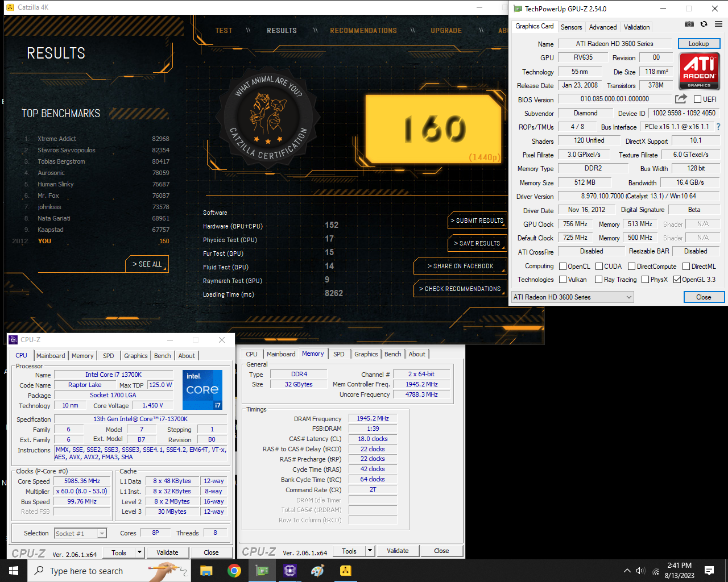The width and height of the screenshot is (728, 582).
Task: Click SUBMIT RESULTS in Catzilla
Action: [477, 221]
